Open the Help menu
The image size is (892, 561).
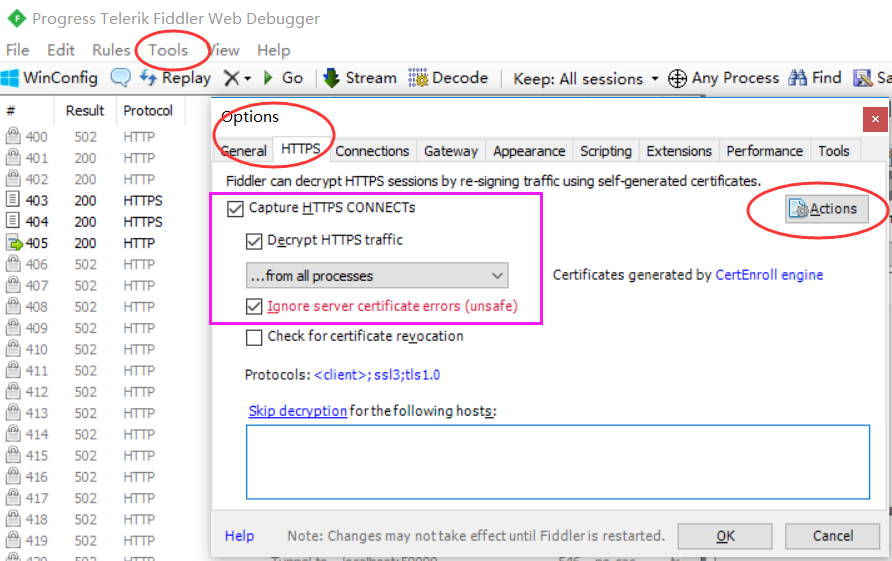coord(274,50)
